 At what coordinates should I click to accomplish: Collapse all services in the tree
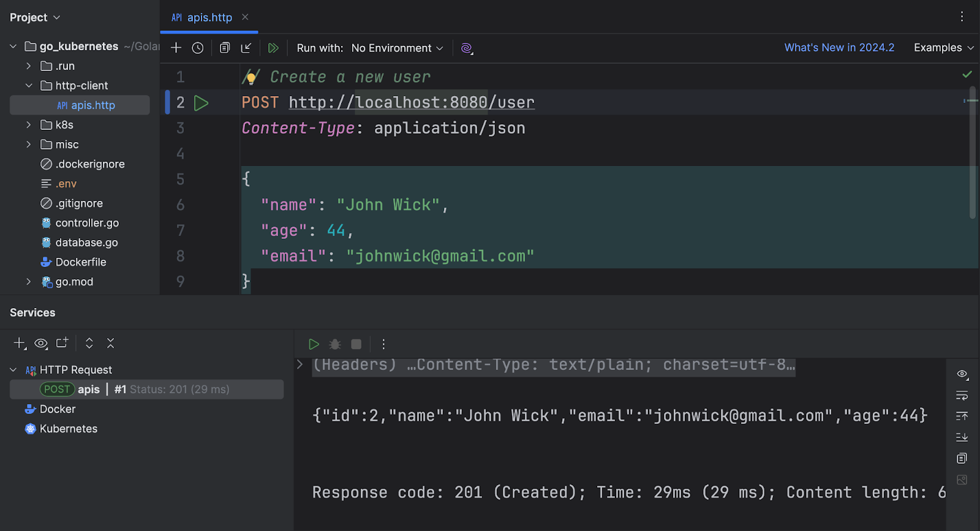110,343
